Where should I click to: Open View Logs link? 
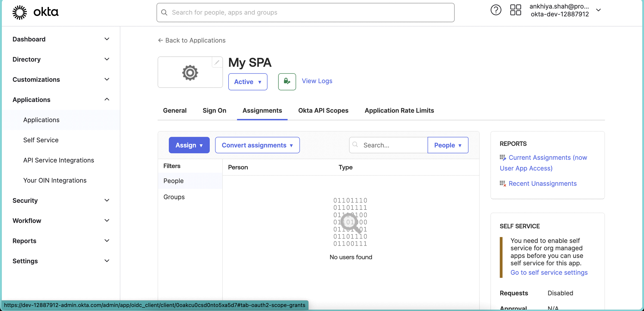(x=317, y=81)
